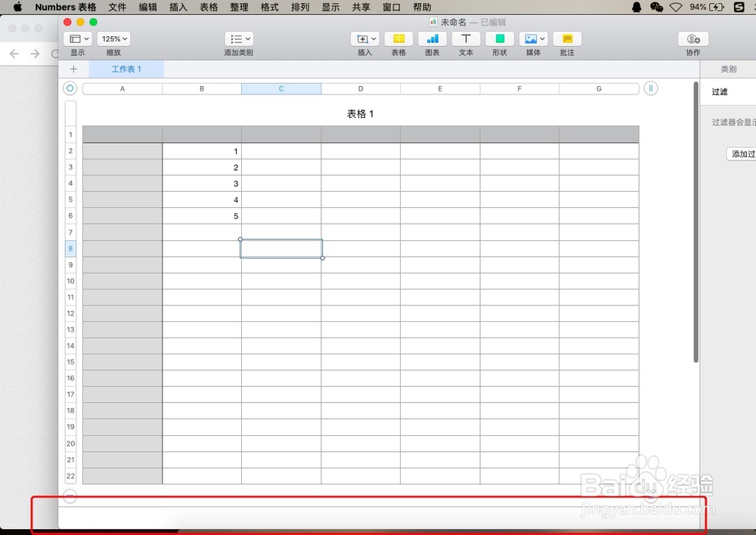
Task: Select column D header
Action: pos(361,88)
